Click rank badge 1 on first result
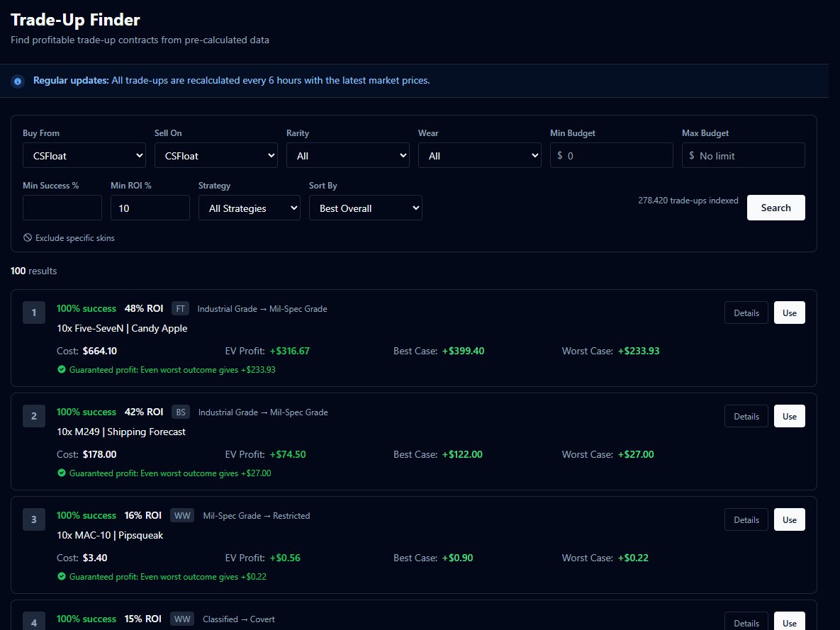The width and height of the screenshot is (840, 630). coord(34,313)
